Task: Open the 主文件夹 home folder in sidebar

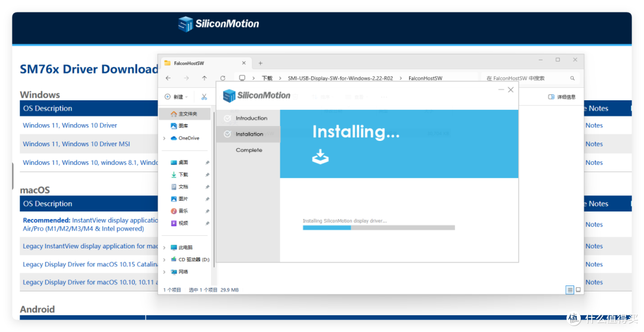Action: point(184,113)
